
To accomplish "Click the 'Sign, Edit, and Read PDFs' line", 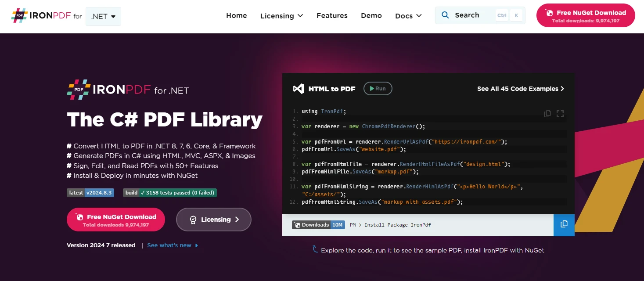I will 143,166.
